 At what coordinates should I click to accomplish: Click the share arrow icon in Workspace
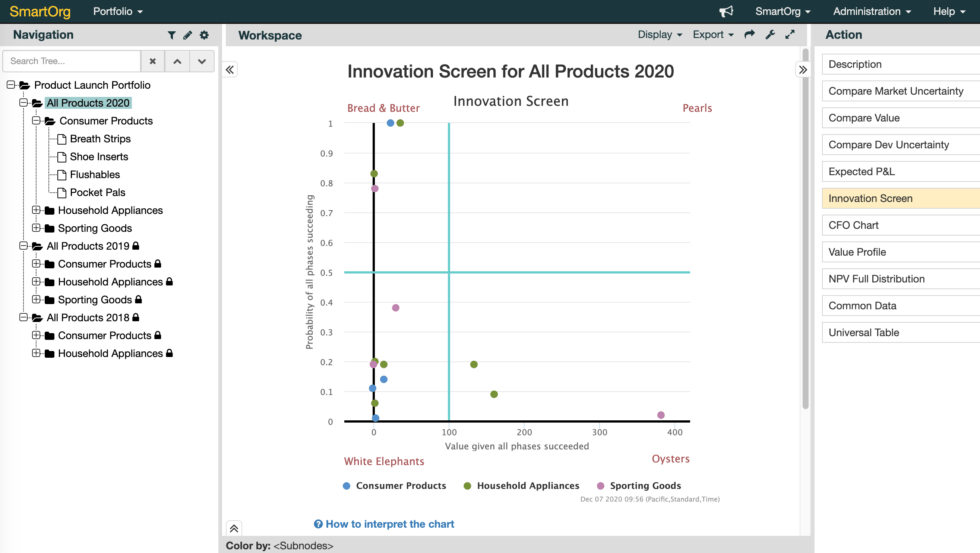pyautogui.click(x=749, y=35)
